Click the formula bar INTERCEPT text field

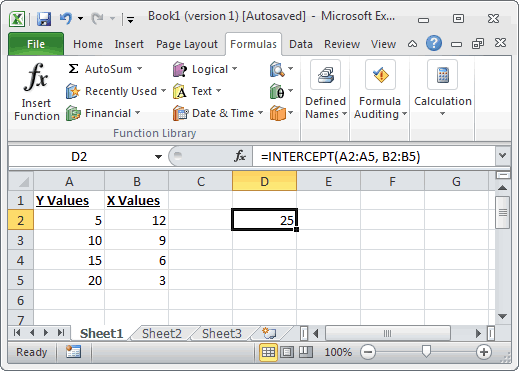tap(373, 156)
